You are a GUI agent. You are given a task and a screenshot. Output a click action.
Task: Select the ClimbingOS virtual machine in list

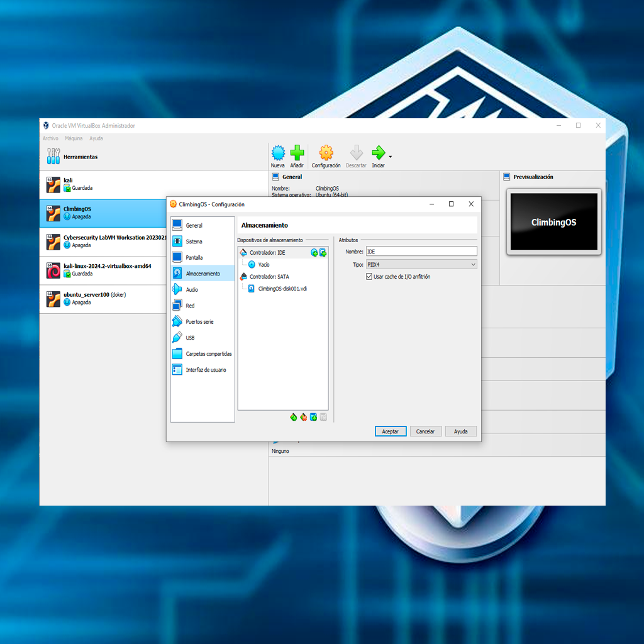[x=103, y=213]
